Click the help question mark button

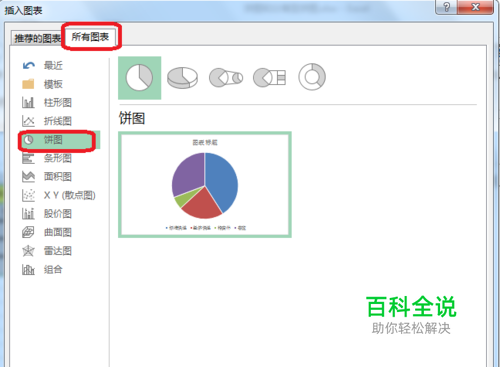tap(447, 7)
